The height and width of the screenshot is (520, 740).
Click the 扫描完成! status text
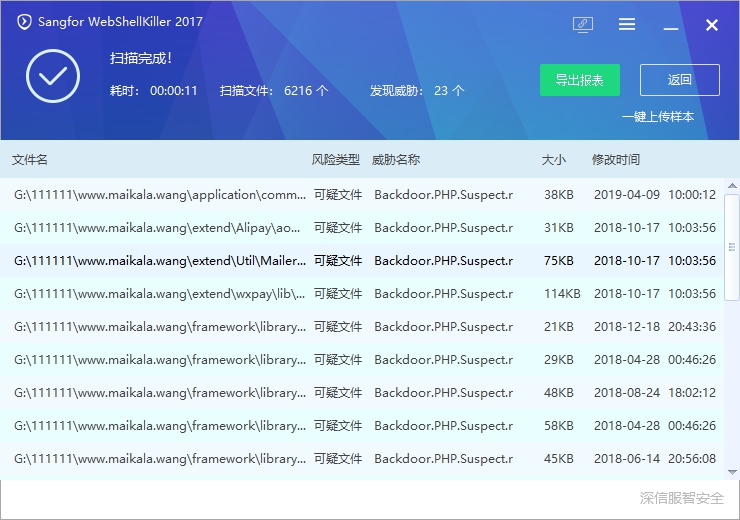141,58
